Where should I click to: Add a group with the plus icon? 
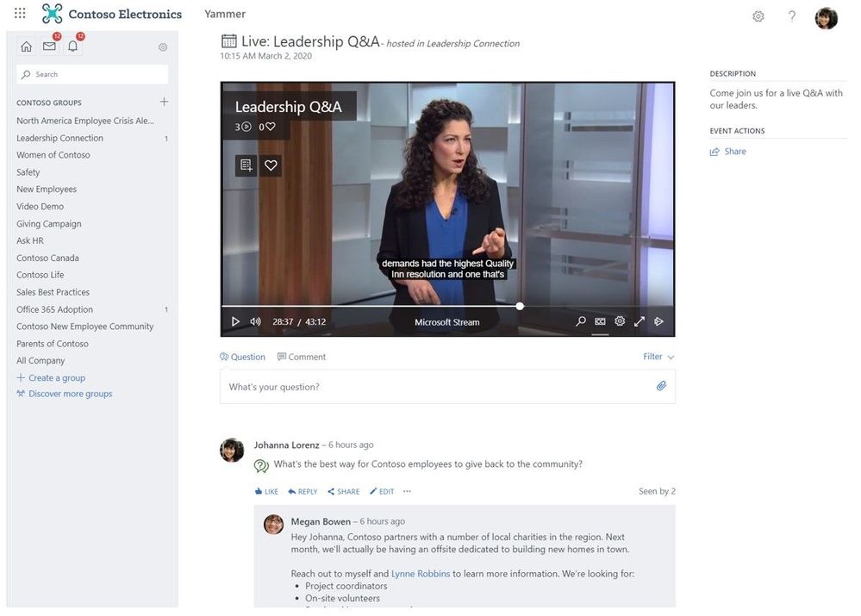(164, 102)
